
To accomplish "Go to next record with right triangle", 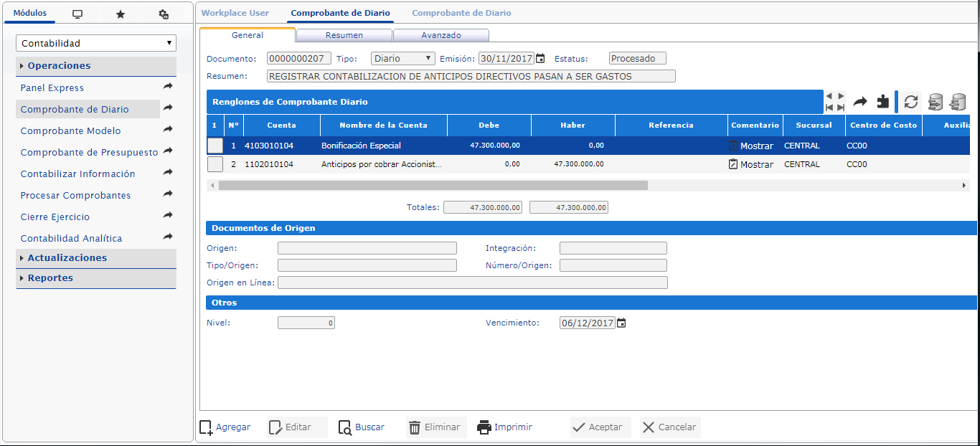I will (842, 95).
